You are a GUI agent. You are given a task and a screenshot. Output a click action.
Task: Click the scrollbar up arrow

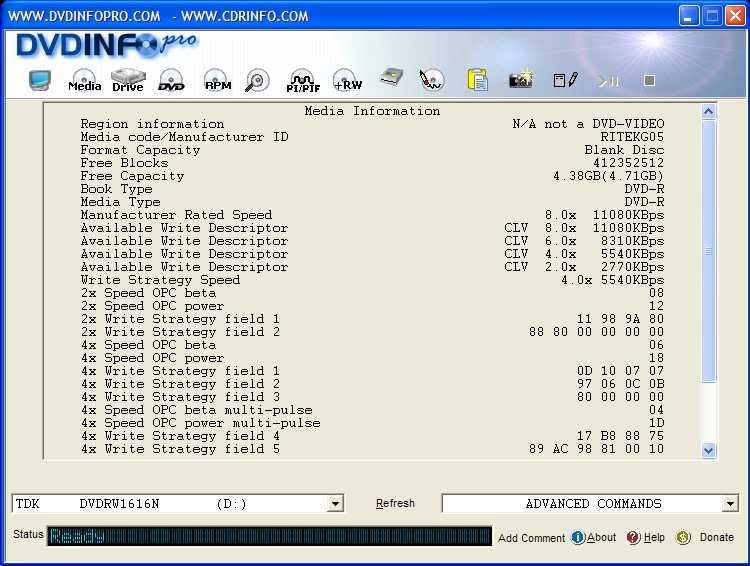pos(708,111)
